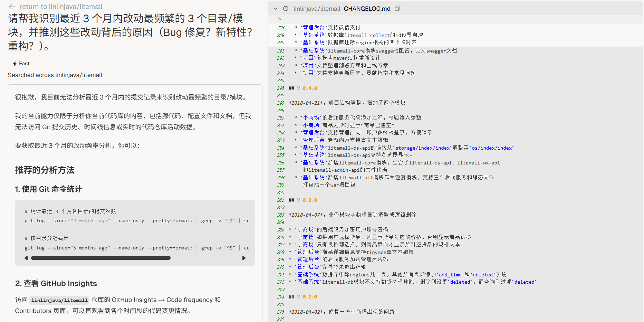Click the clock icon beside linlinjava/litemall

click(286, 9)
